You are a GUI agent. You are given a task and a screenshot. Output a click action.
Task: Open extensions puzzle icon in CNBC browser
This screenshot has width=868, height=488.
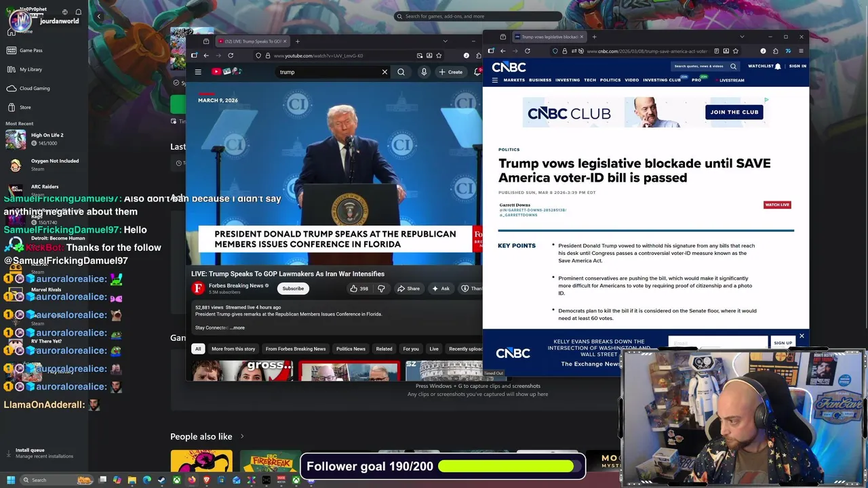coord(775,51)
